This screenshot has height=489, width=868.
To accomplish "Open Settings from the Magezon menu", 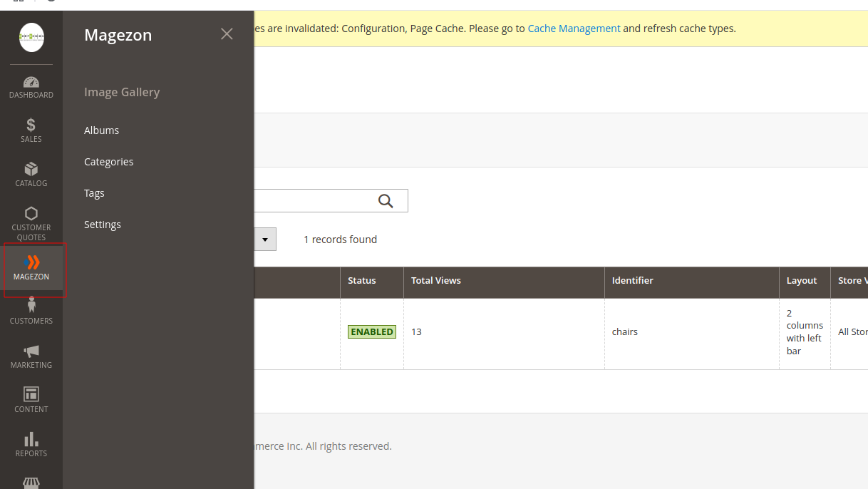I will [103, 225].
